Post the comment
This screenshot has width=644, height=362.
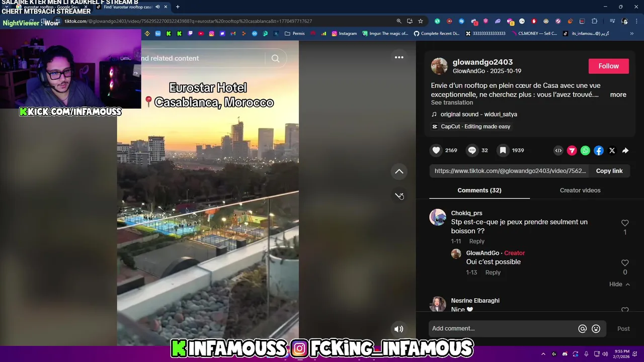(x=623, y=329)
